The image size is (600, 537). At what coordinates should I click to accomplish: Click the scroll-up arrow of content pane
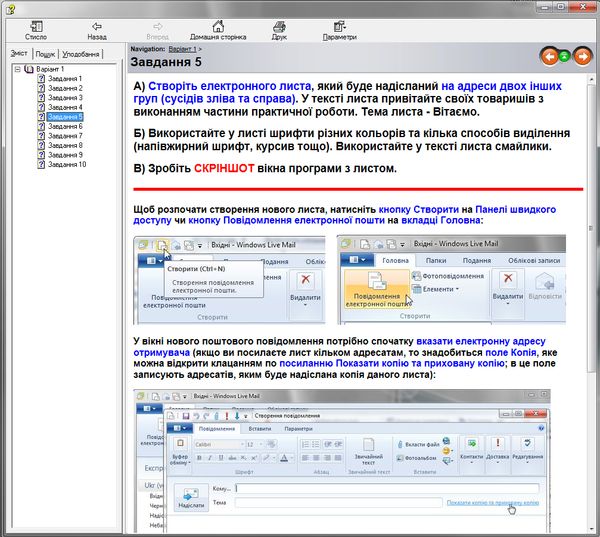pos(591,79)
